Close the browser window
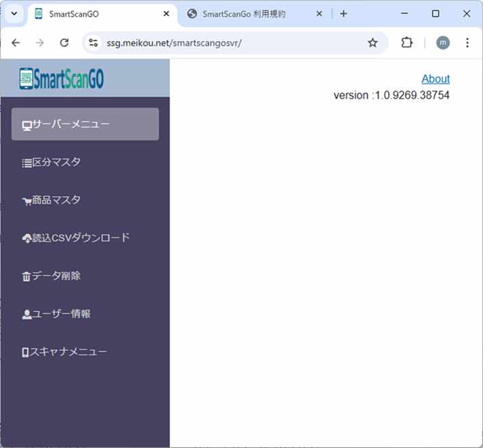Viewport: 483px width, 448px height. pyautogui.click(x=467, y=14)
